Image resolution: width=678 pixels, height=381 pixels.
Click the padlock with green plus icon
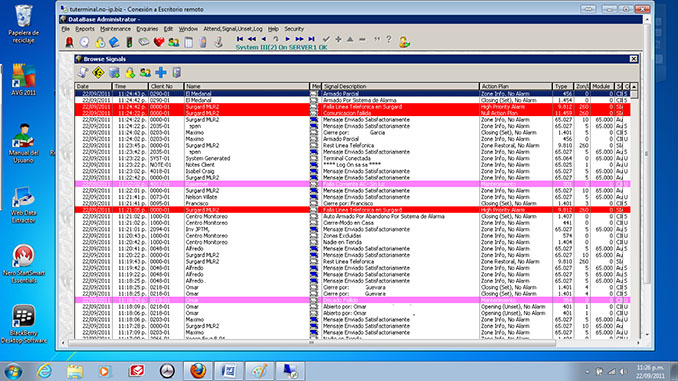[130, 72]
